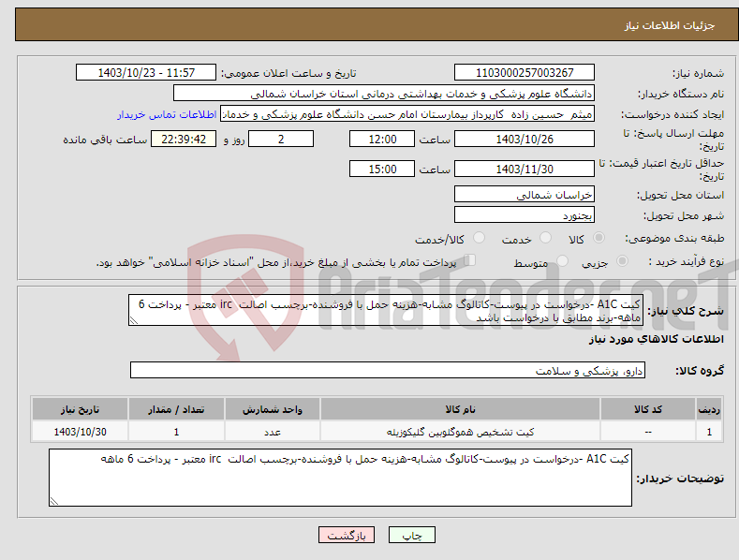Click the need date cell 1403/10/30
This screenshot has width=739, height=560.
pos(81,432)
